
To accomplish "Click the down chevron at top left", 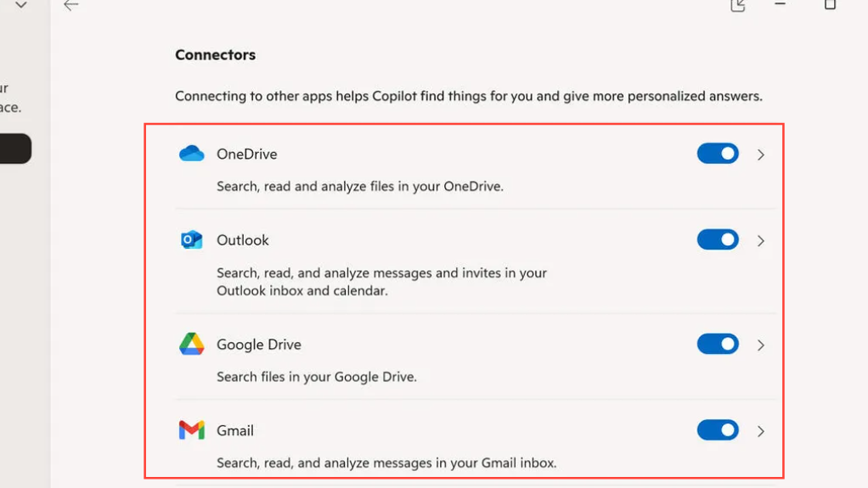I will (21, 5).
